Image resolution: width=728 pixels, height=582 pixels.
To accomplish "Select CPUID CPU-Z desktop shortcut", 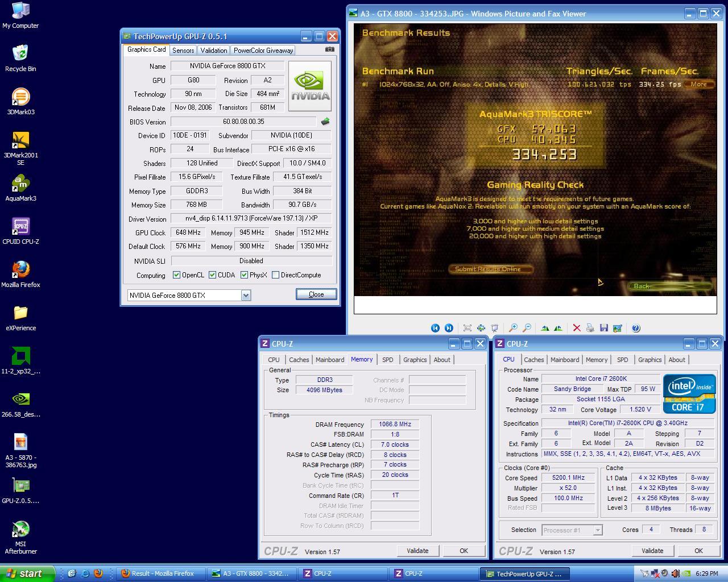I will 20,231.
